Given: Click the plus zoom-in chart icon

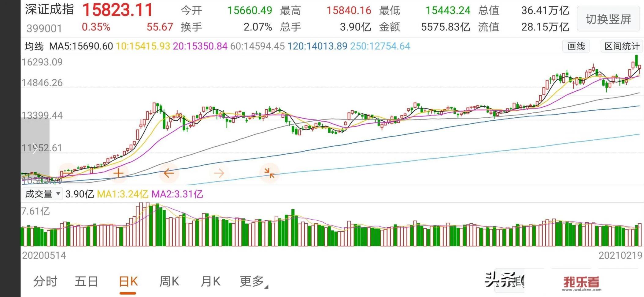Looking at the screenshot, I should [x=118, y=173].
